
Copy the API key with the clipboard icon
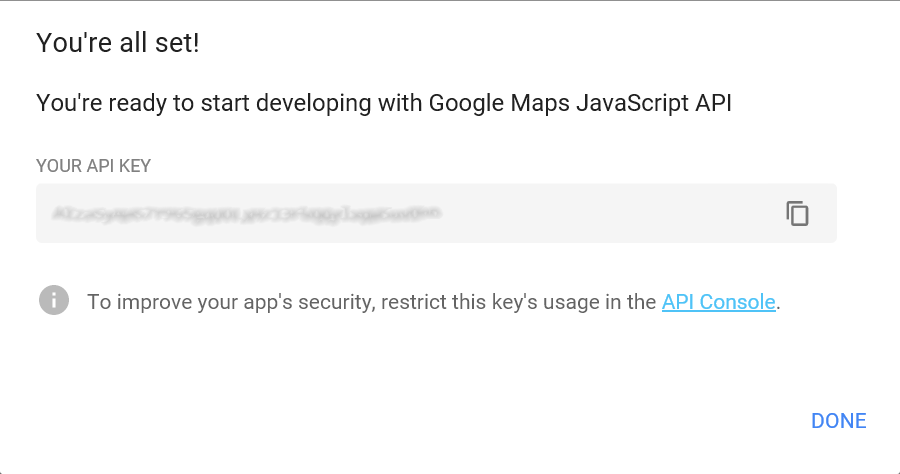797,213
